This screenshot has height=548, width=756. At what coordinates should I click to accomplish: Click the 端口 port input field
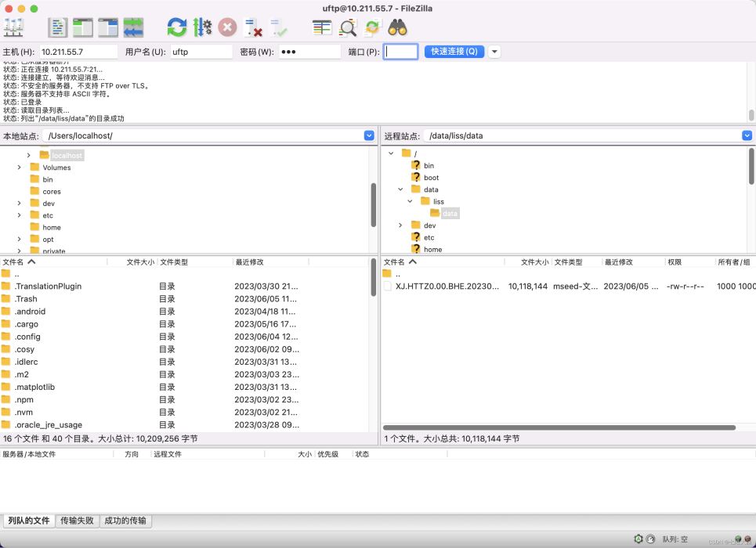[400, 52]
